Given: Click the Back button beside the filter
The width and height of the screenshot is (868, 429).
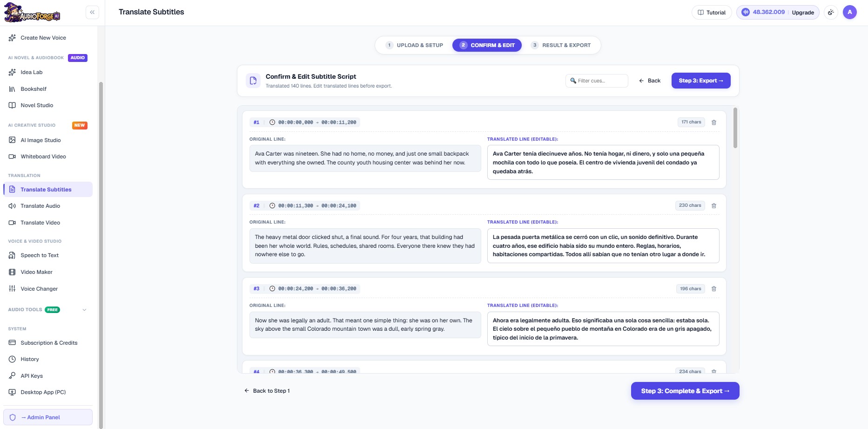Looking at the screenshot, I should [650, 81].
